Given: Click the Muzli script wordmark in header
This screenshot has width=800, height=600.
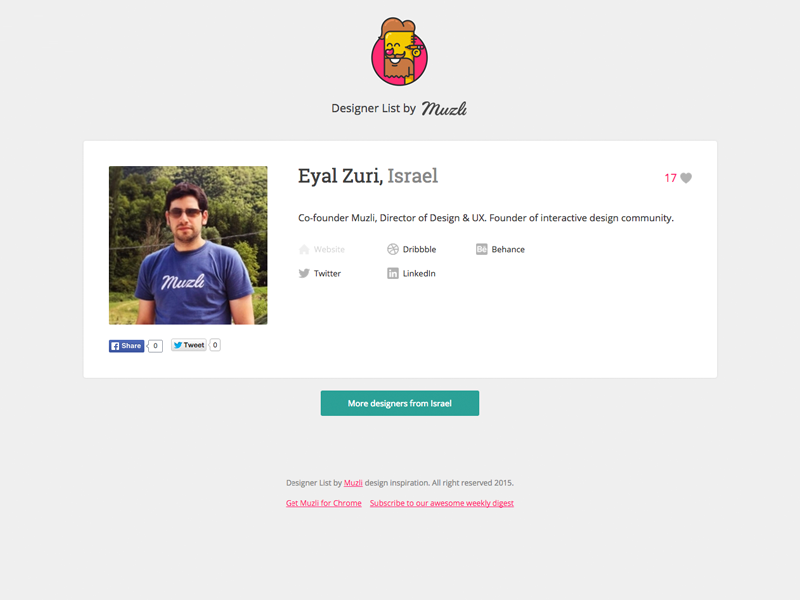Looking at the screenshot, I should (444, 108).
